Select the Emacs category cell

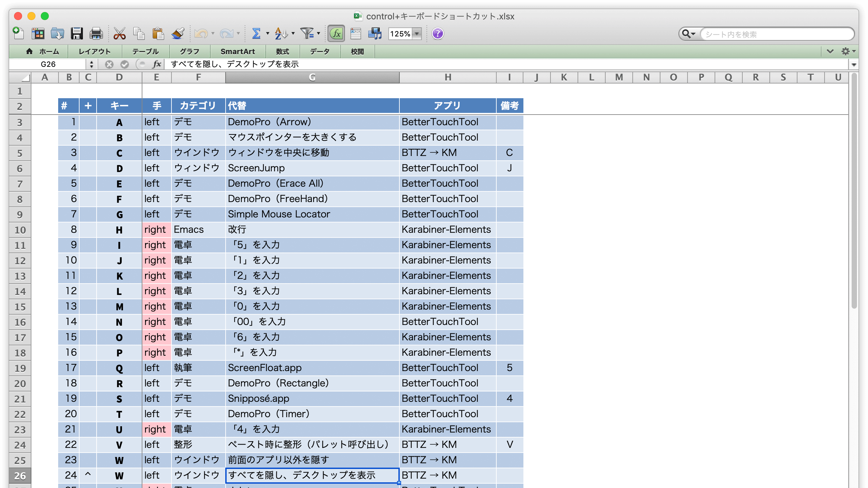198,230
